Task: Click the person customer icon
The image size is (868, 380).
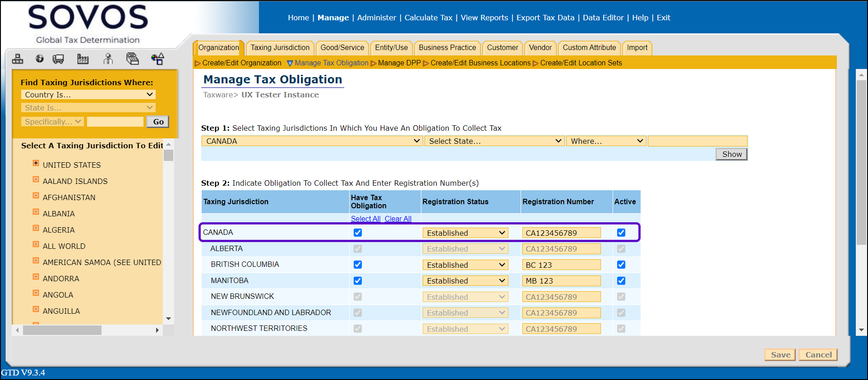Action: (x=108, y=59)
